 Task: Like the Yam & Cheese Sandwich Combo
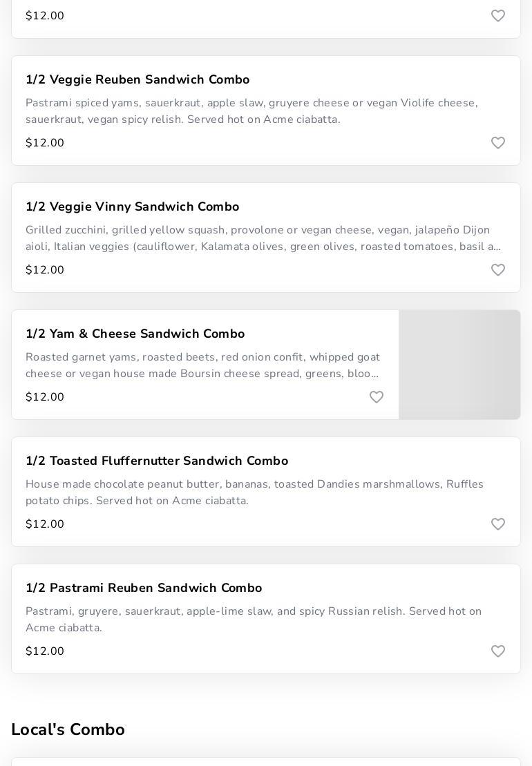click(377, 397)
